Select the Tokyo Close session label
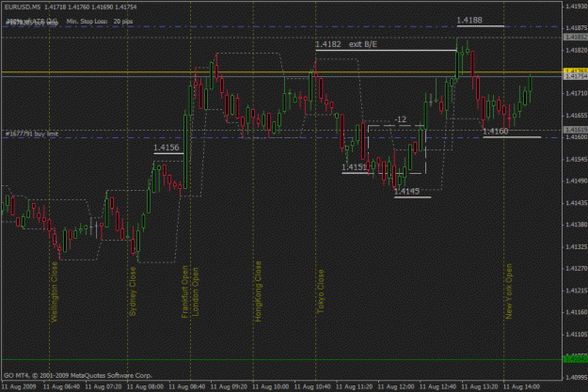 (x=320, y=291)
